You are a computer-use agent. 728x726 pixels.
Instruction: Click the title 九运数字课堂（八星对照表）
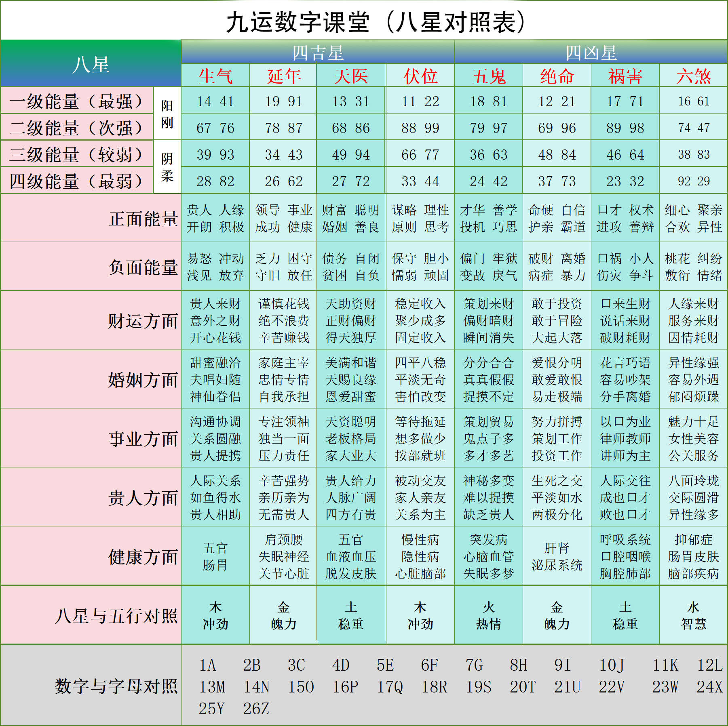376,22
